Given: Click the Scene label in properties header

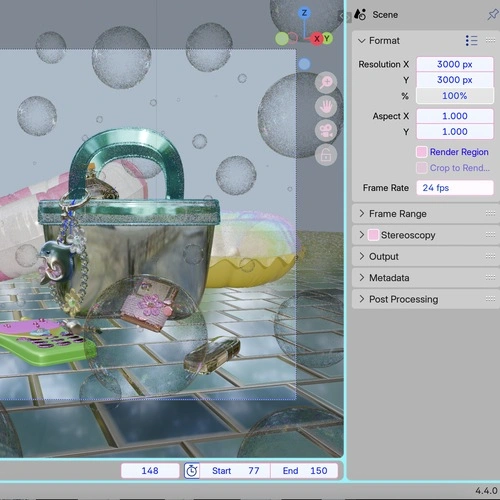Looking at the screenshot, I should (x=385, y=15).
